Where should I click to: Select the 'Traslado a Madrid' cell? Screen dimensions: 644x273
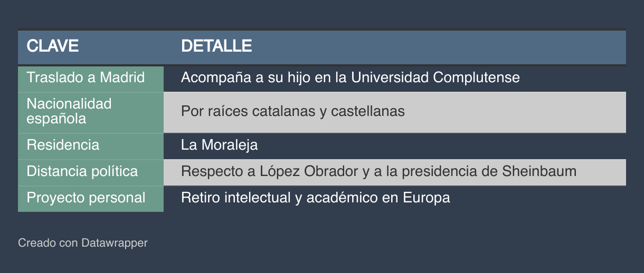[86, 78]
